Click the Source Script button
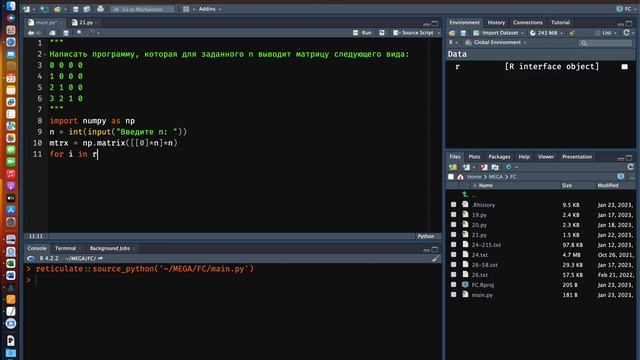 point(413,33)
